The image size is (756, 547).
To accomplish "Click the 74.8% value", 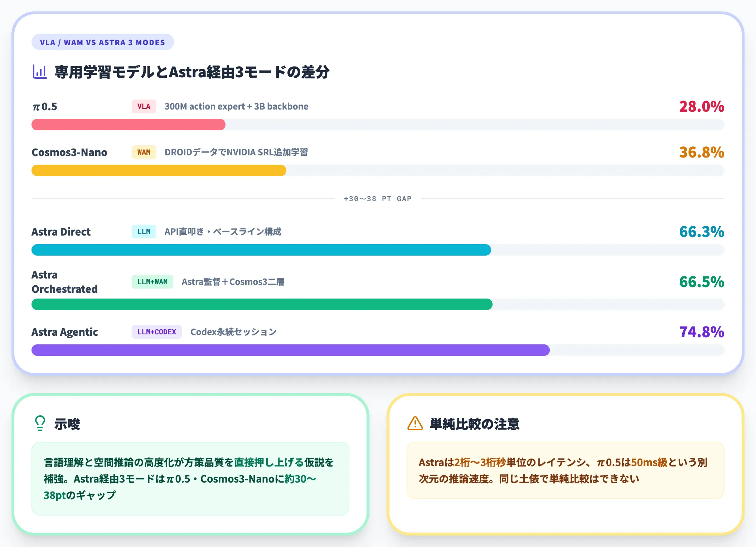I will (702, 332).
